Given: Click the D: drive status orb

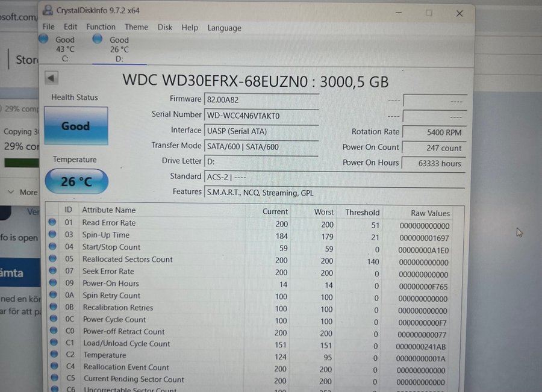Looking at the screenshot, I should click(x=97, y=39).
